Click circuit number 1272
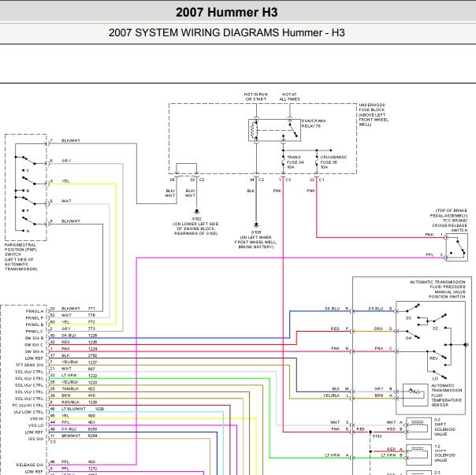Image resolution: width=476 pixels, height=475 pixels. [x=92, y=469]
